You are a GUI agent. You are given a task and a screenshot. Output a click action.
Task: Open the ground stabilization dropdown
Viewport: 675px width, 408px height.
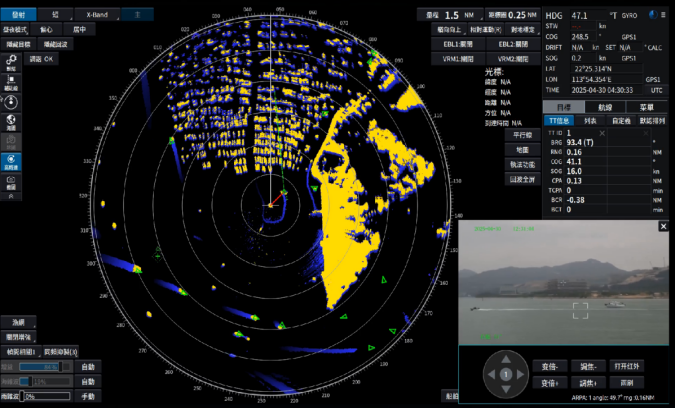[523, 30]
